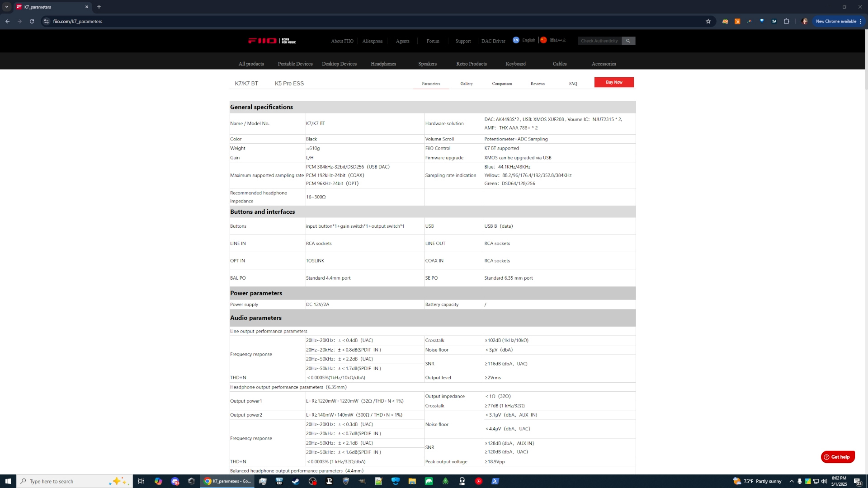
Task: Click the English language globe icon
Action: tap(516, 40)
